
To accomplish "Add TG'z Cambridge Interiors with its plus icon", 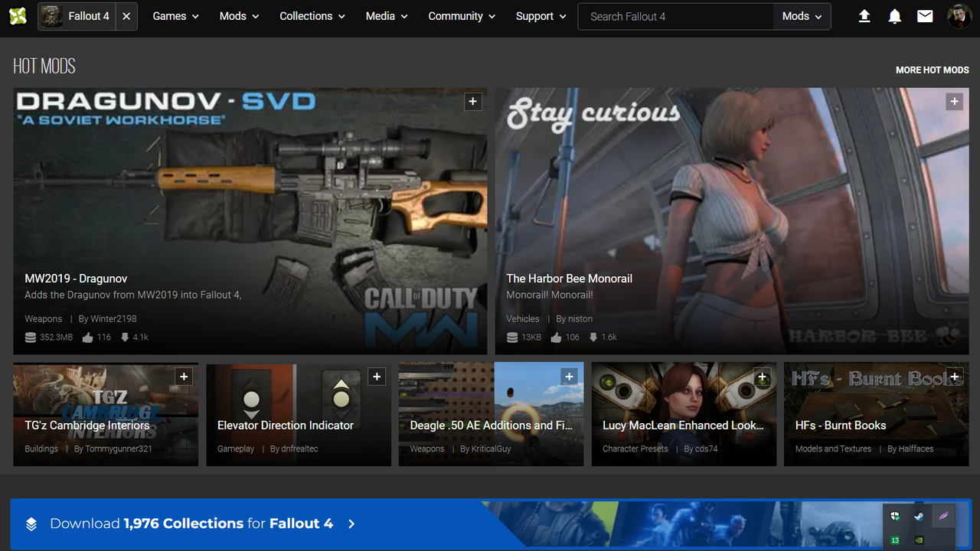I will (x=184, y=377).
